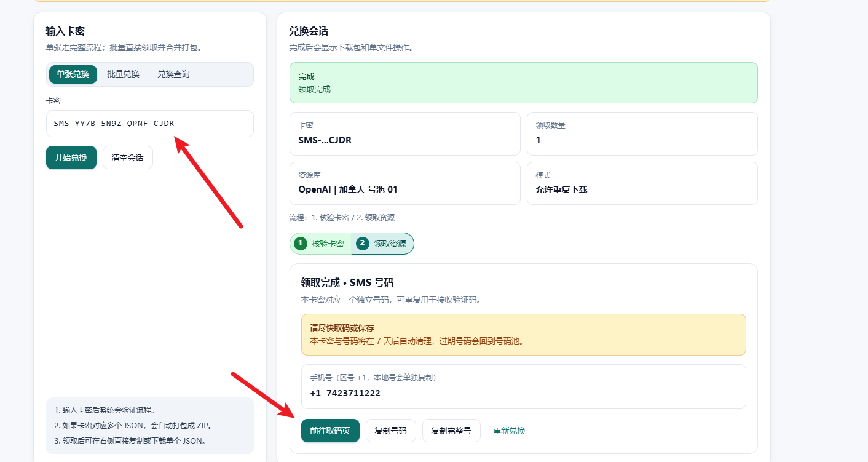The height and width of the screenshot is (462, 868).
Task: Click the 卡密 SMS-...CJDR info card
Action: (x=405, y=133)
